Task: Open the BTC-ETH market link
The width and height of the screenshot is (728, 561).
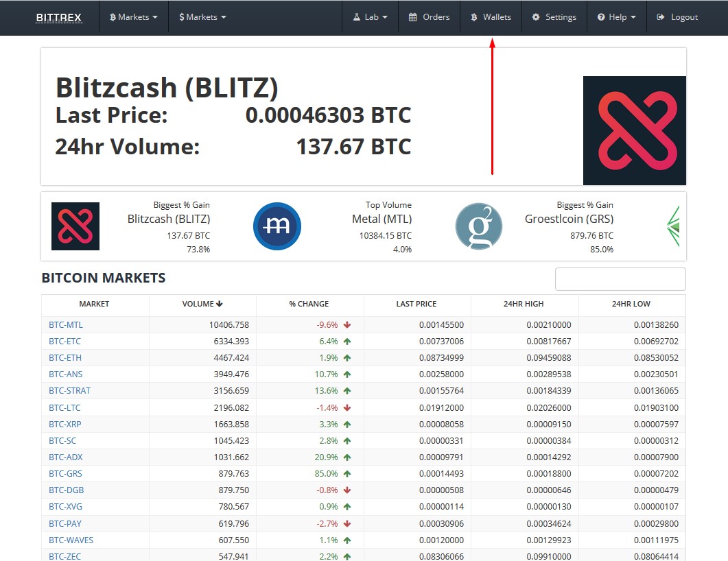Action: click(65, 358)
